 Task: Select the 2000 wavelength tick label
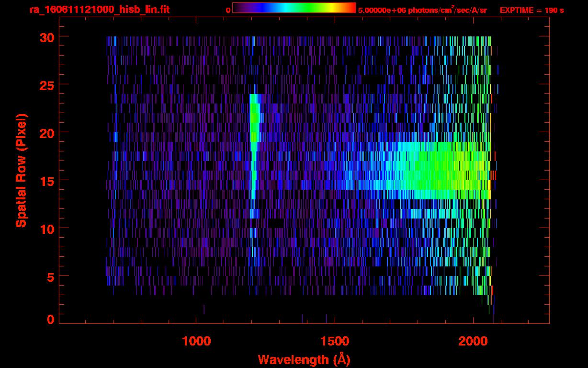pyautogui.click(x=473, y=341)
